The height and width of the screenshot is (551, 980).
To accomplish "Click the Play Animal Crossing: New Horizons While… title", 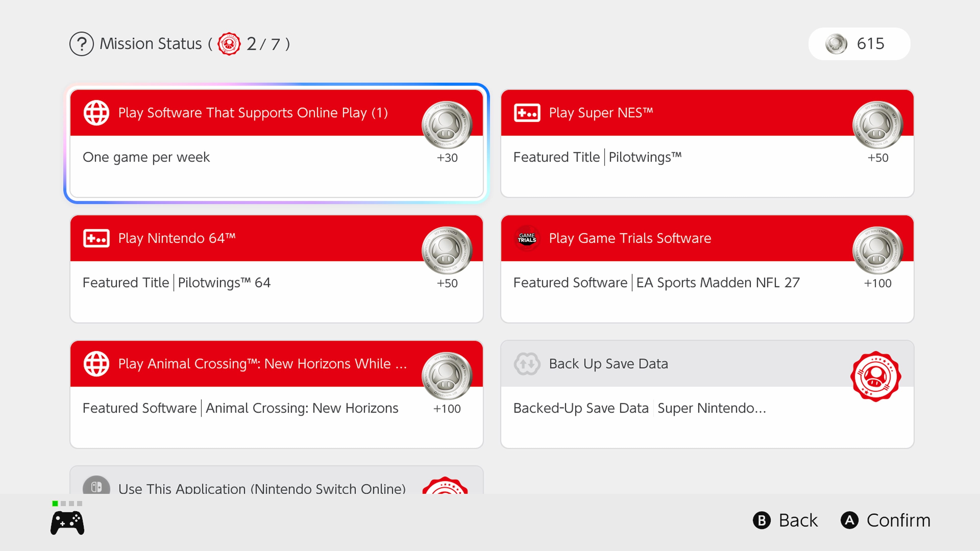I will coord(263,364).
